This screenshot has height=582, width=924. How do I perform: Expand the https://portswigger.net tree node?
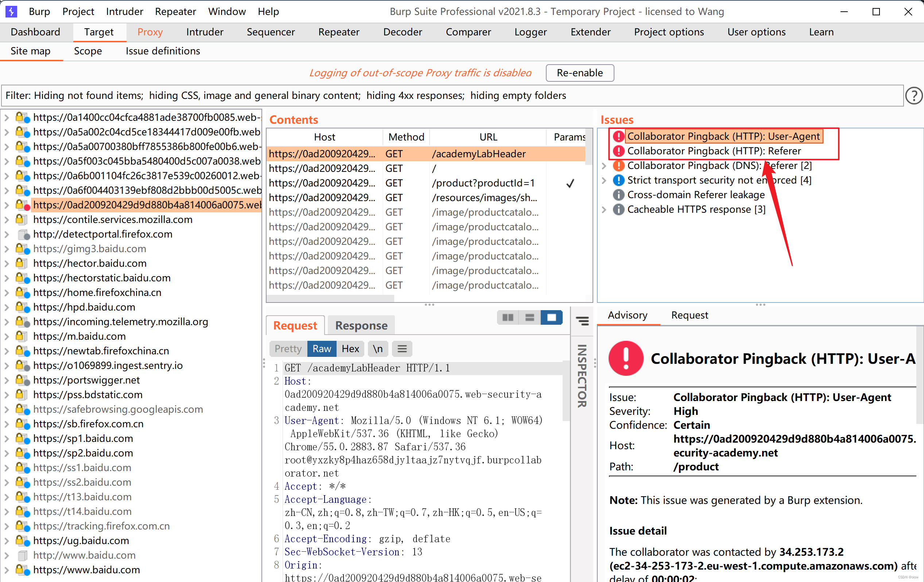7,380
